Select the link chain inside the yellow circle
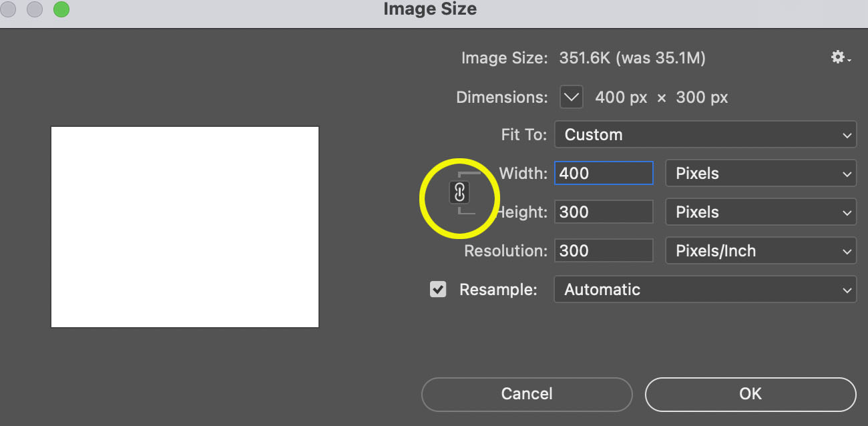The width and height of the screenshot is (868, 426). tap(459, 192)
